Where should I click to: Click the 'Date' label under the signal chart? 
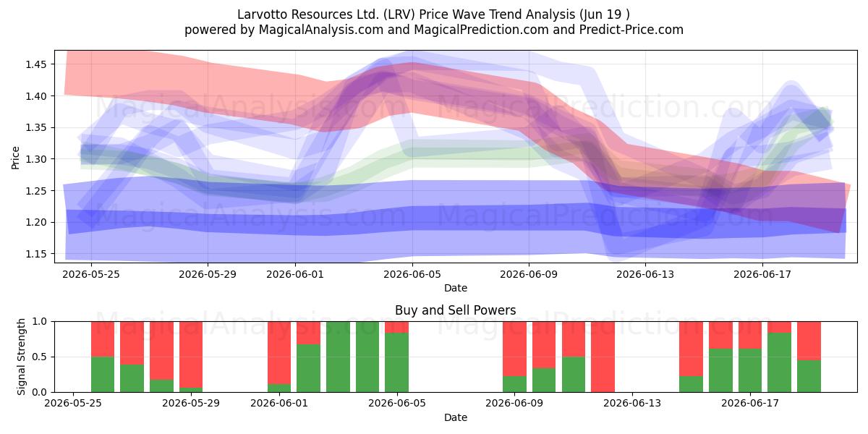(456, 417)
